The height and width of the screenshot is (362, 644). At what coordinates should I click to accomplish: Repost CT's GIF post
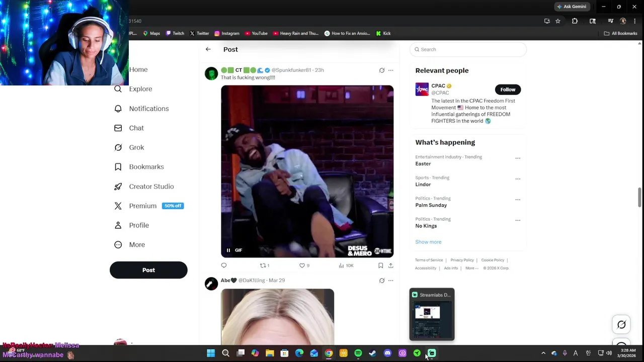click(264, 265)
